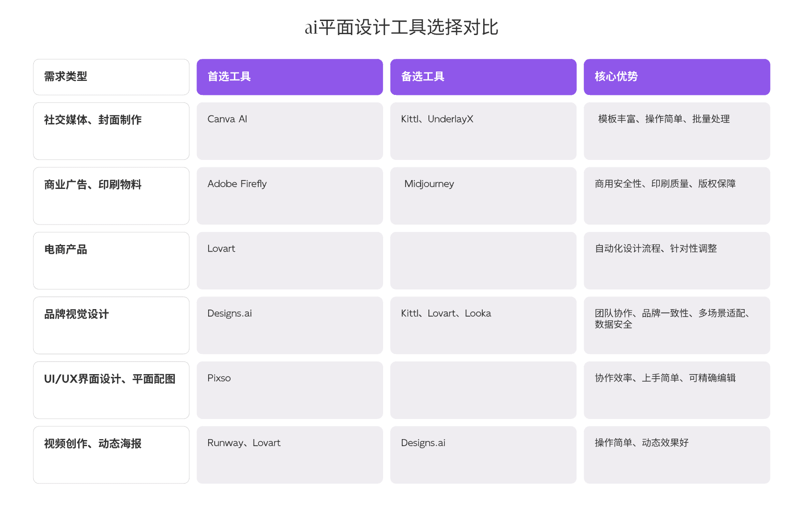The height and width of the screenshot is (520, 812).
Task: Select the purple '首选工具' column header
Action: [290, 77]
